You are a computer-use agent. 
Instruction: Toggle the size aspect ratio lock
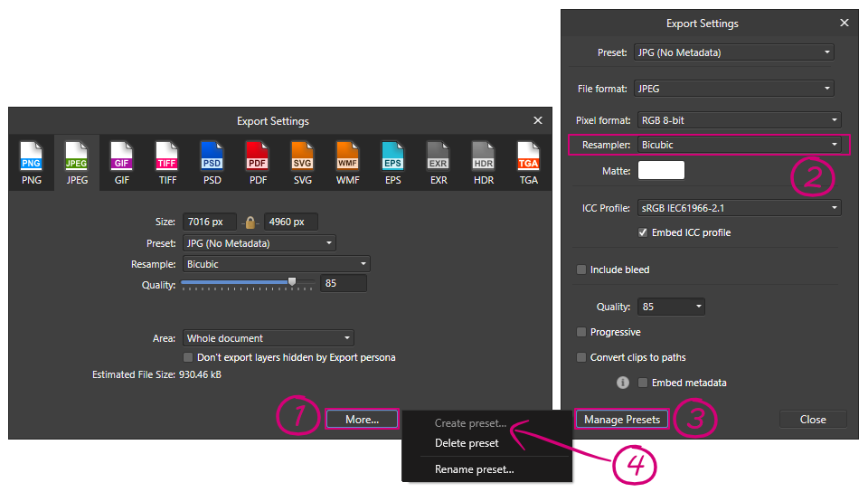250,222
